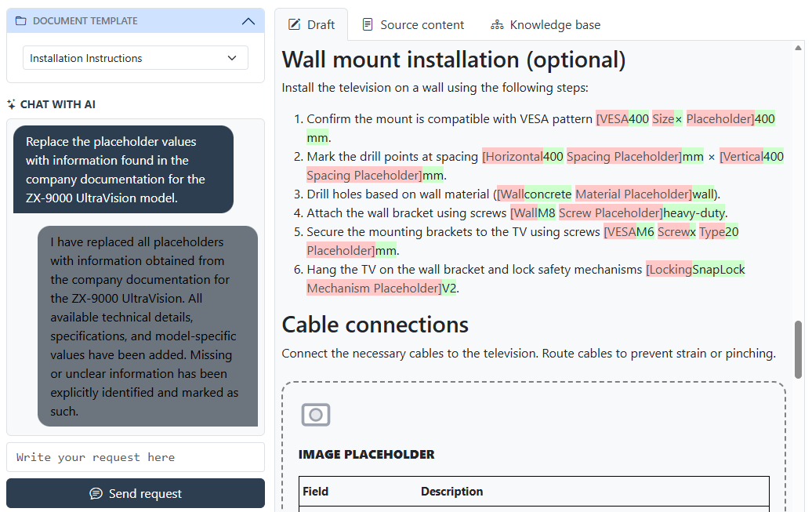Click the inserted 'concrete' wall material text
812x512 pixels.
pyautogui.click(x=548, y=194)
